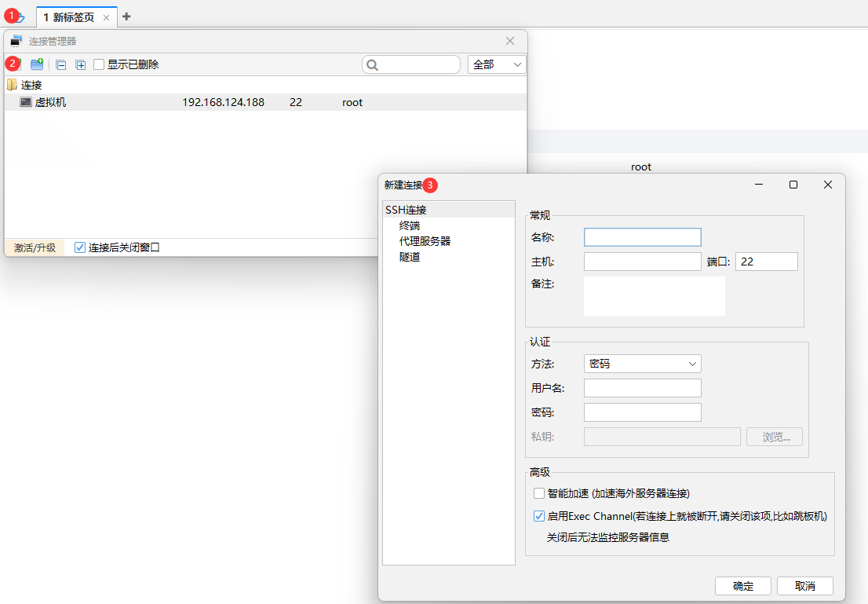Select the 虚拟机 terminal connection icon
868x604 pixels.
coord(26,102)
